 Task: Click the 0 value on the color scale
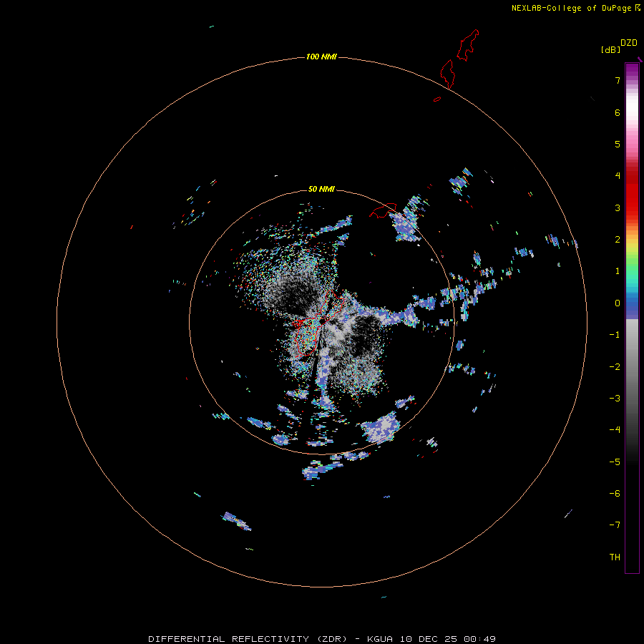618,303
